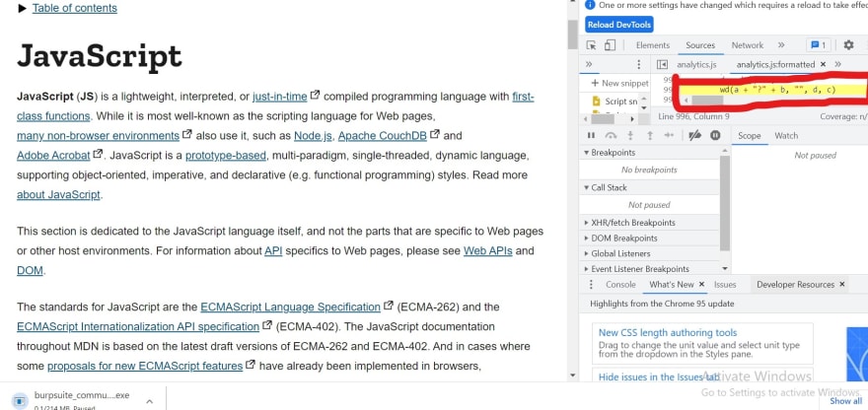The height and width of the screenshot is (410, 868).
Task: Close the analytics.js:formatted tab
Action: pyautogui.click(x=823, y=64)
